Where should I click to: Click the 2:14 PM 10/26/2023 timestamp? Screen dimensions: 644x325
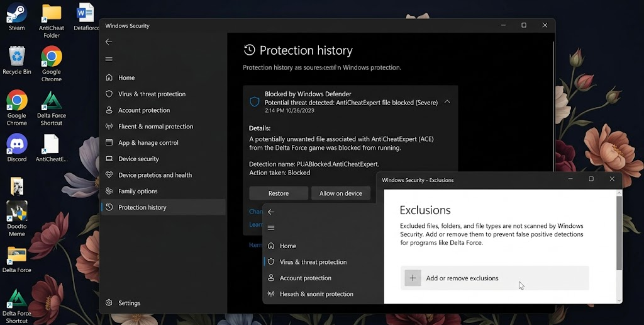(289, 110)
